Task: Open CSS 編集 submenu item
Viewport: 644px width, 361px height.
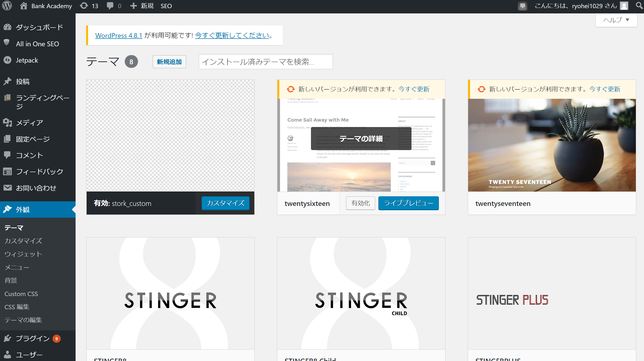Action: 17,307
